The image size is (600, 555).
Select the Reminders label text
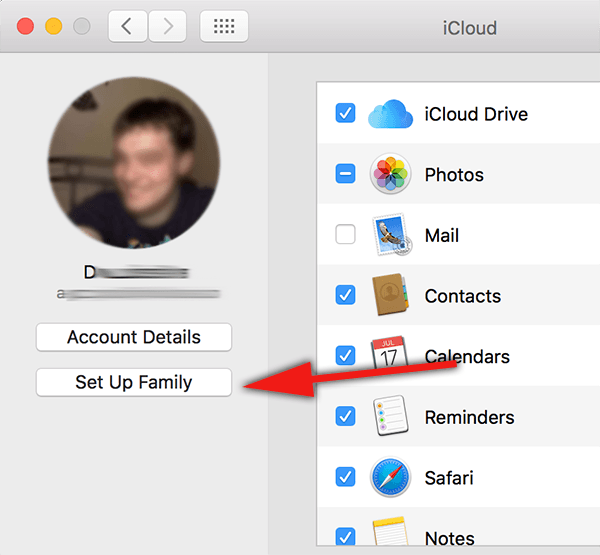coord(470,417)
